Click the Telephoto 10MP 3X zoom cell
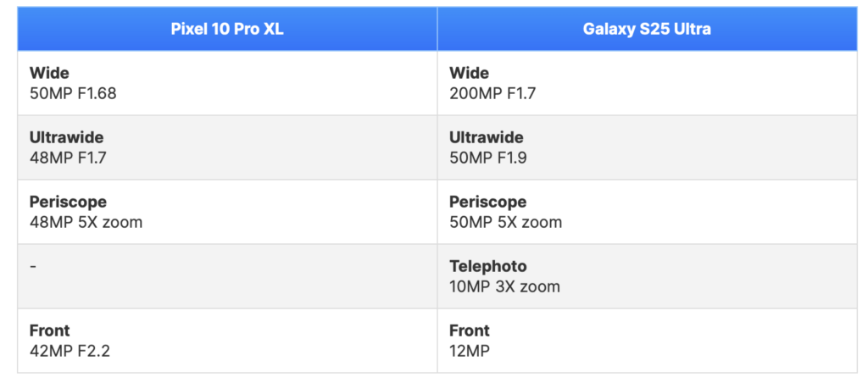This screenshot has width=868, height=383. click(647, 276)
